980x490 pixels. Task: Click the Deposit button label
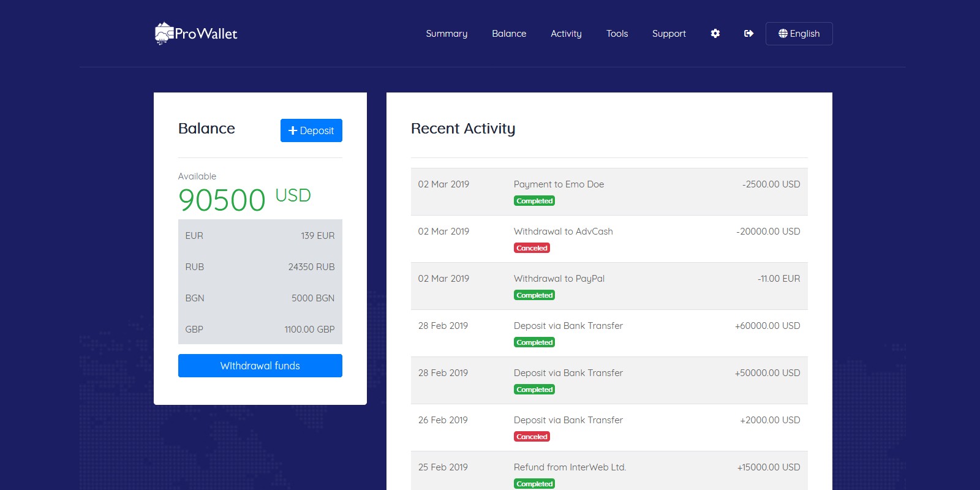point(317,130)
